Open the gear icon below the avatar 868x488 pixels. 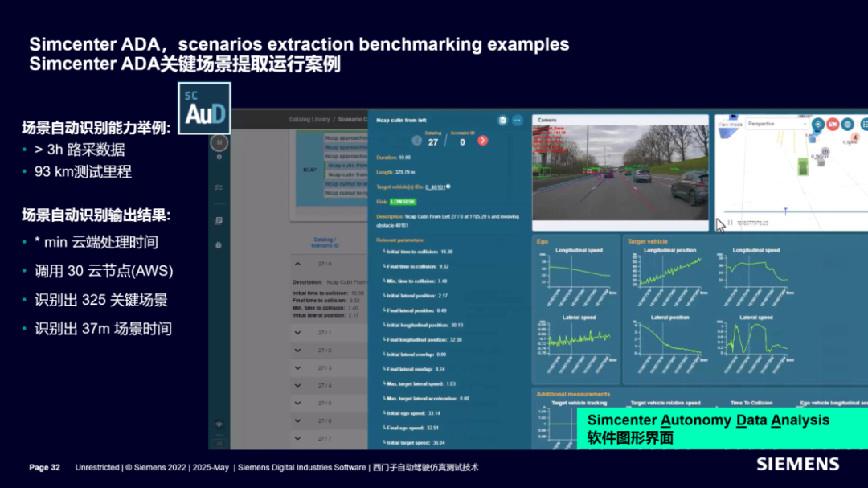[219, 158]
